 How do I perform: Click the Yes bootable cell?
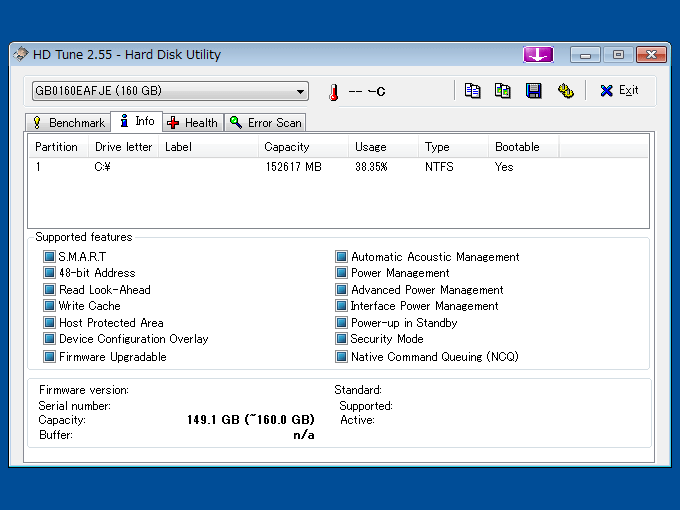click(504, 167)
